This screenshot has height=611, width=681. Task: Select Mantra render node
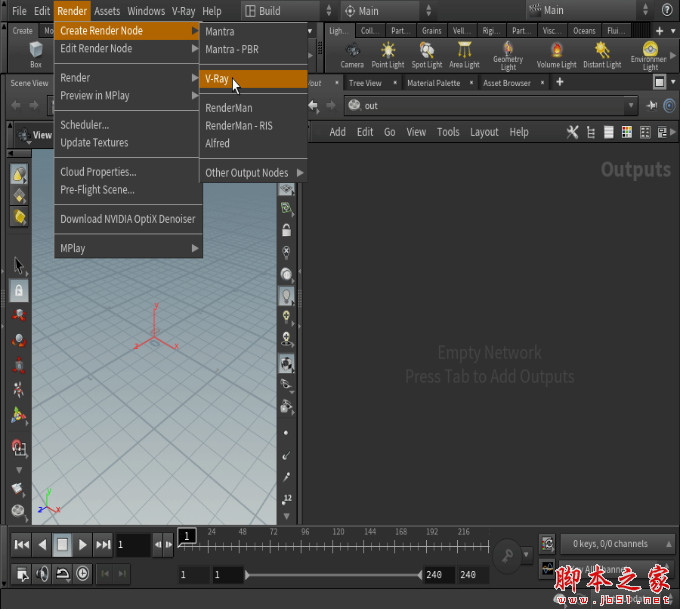(253, 32)
